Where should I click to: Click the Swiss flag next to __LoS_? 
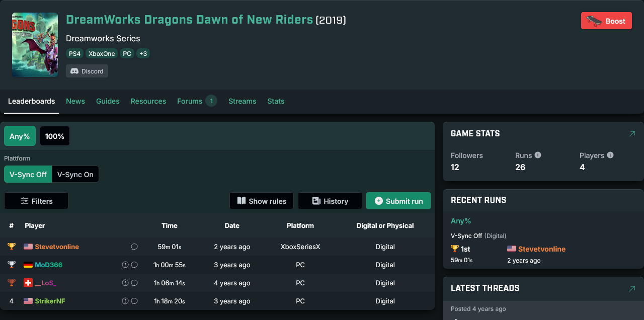tap(28, 283)
